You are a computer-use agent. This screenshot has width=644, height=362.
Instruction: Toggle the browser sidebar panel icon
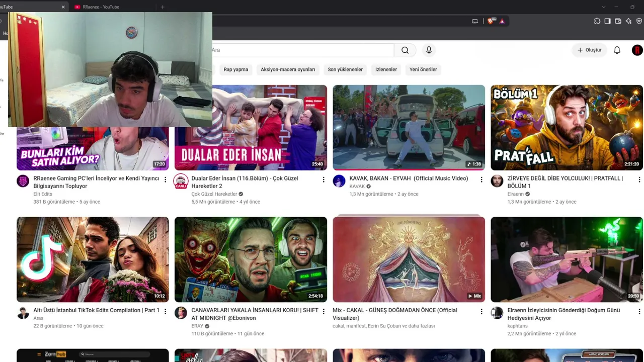click(x=608, y=21)
